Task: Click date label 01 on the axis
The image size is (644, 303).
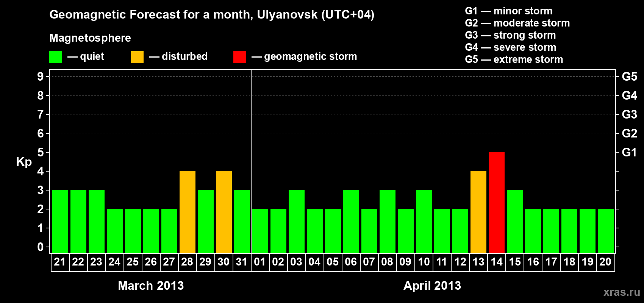Action: [260, 262]
